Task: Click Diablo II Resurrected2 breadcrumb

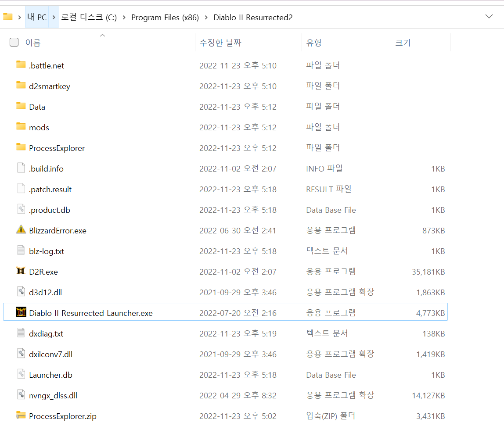Action: pyautogui.click(x=253, y=18)
